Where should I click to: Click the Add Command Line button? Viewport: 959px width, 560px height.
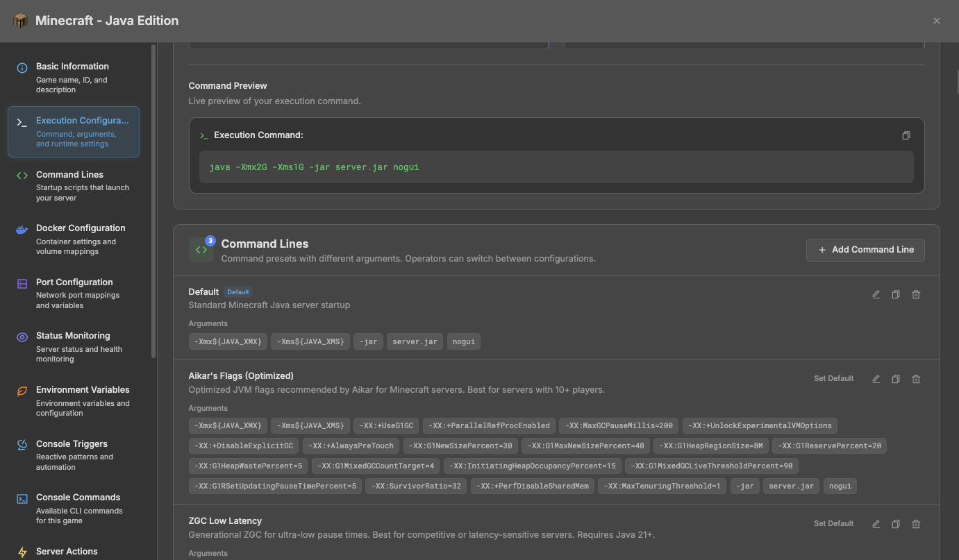(x=865, y=250)
